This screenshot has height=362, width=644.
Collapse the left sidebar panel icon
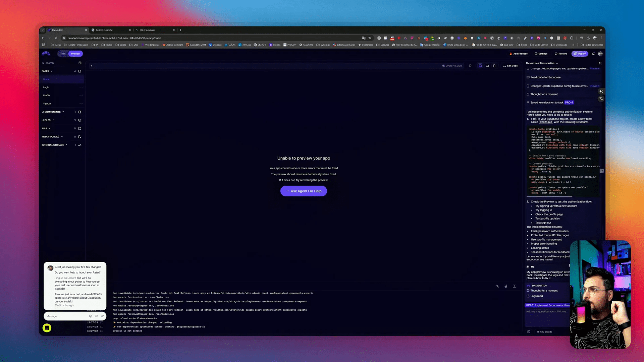80,63
